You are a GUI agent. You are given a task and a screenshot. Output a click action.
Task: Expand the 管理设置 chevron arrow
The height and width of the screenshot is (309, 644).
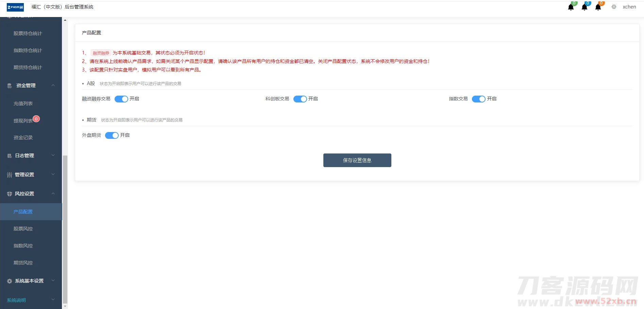[53, 175]
